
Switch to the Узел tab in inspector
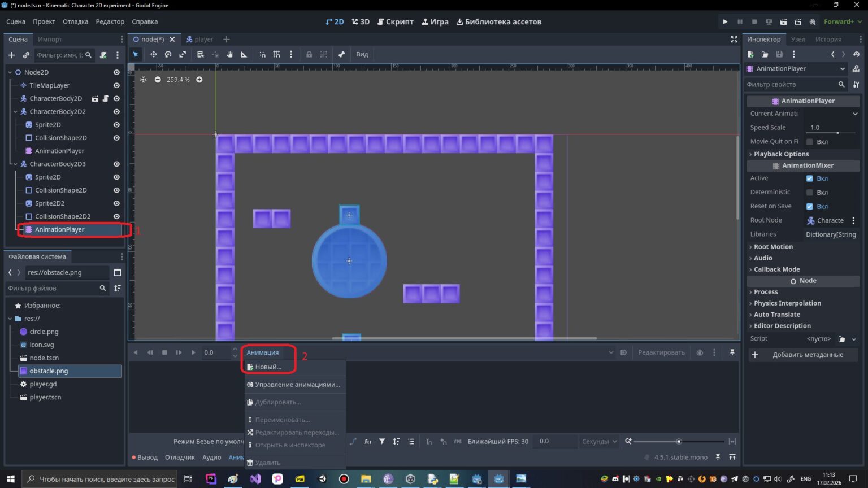[x=798, y=39]
